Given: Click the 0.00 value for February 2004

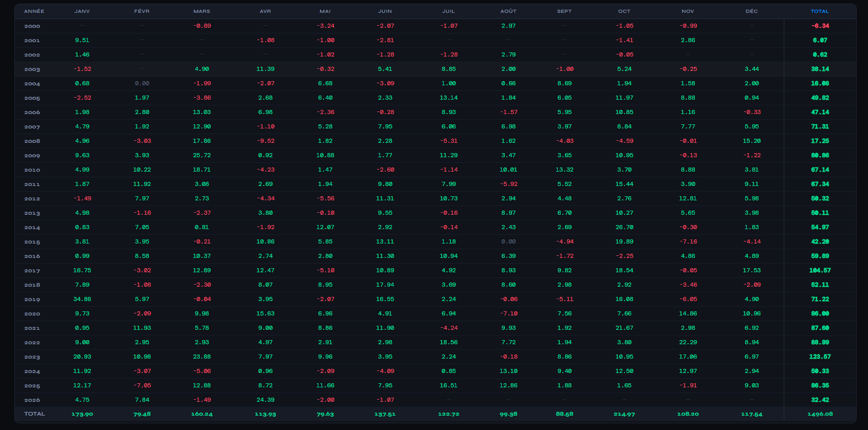Looking at the screenshot, I should (x=142, y=83).
